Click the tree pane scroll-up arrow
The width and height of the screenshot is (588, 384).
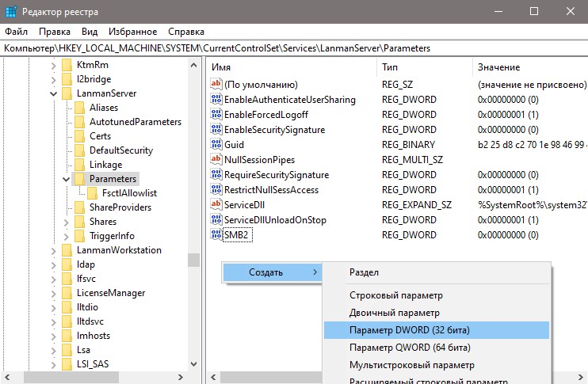193,65
